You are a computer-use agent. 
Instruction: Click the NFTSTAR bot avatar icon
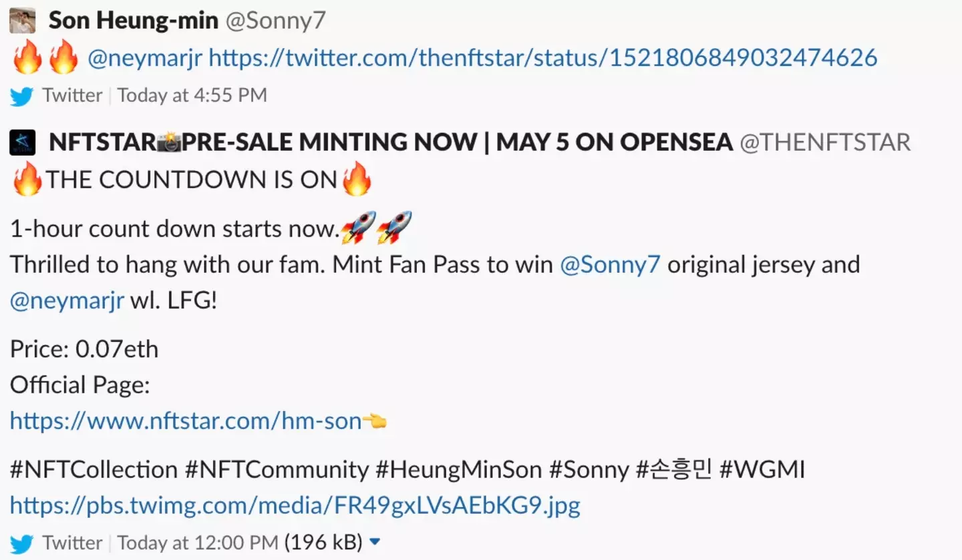[22, 142]
